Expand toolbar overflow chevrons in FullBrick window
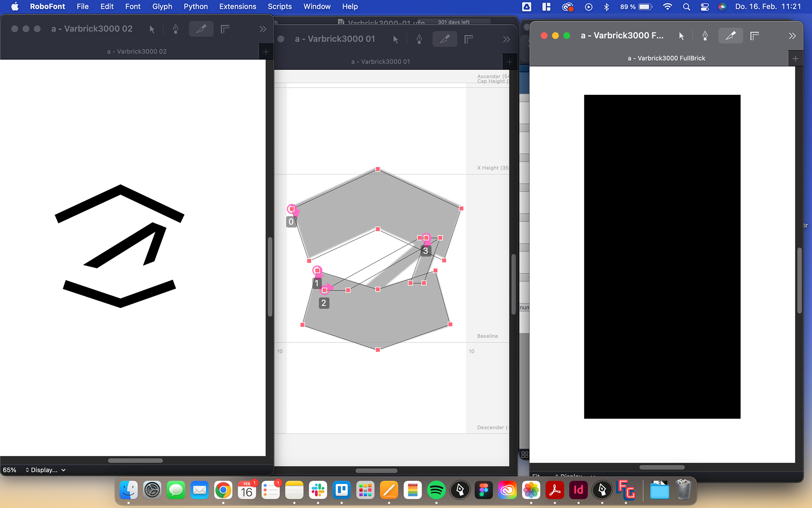This screenshot has height=508, width=812. 792,36
